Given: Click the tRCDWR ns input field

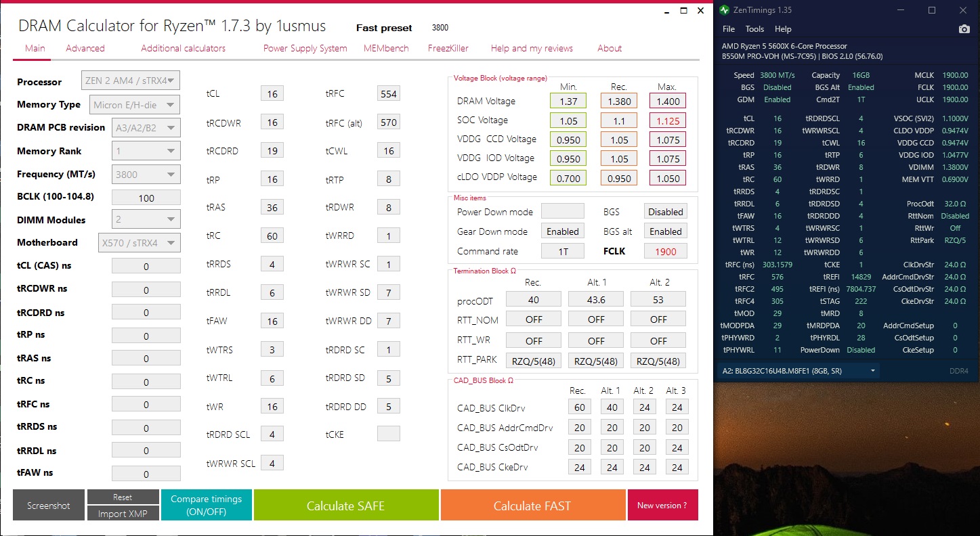Looking at the screenshot, I should (146, 290).
